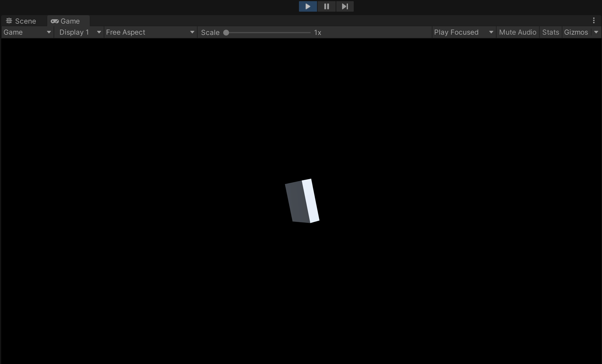This screenshot has width=602, height=364.
Task: Toggle Gizmos visibility
Action: tap(576, 32)
